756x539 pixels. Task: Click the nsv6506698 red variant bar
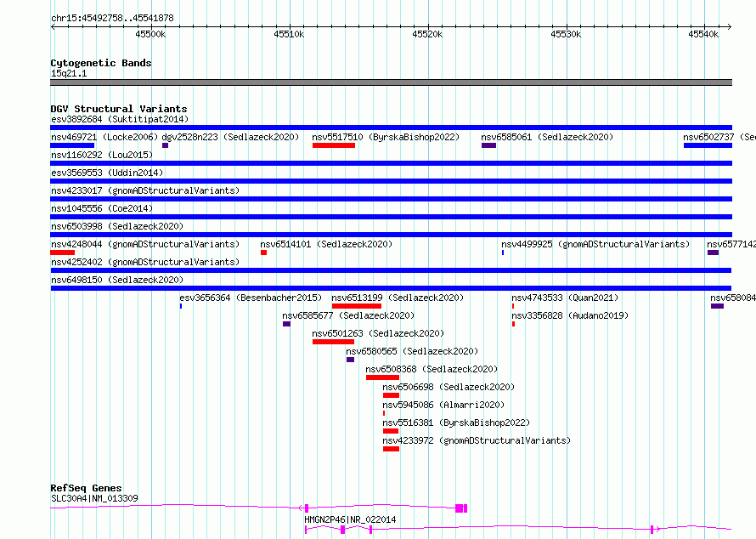(x=391, y=395)
